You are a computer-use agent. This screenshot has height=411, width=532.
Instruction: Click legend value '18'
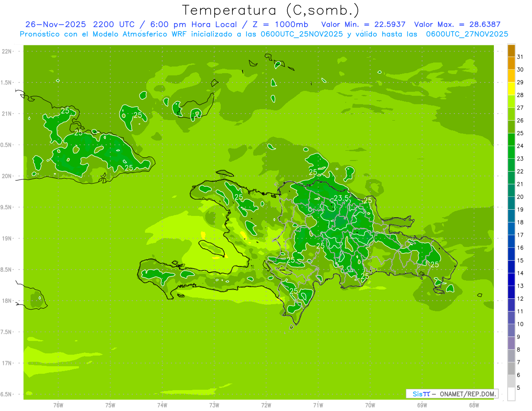520,222
